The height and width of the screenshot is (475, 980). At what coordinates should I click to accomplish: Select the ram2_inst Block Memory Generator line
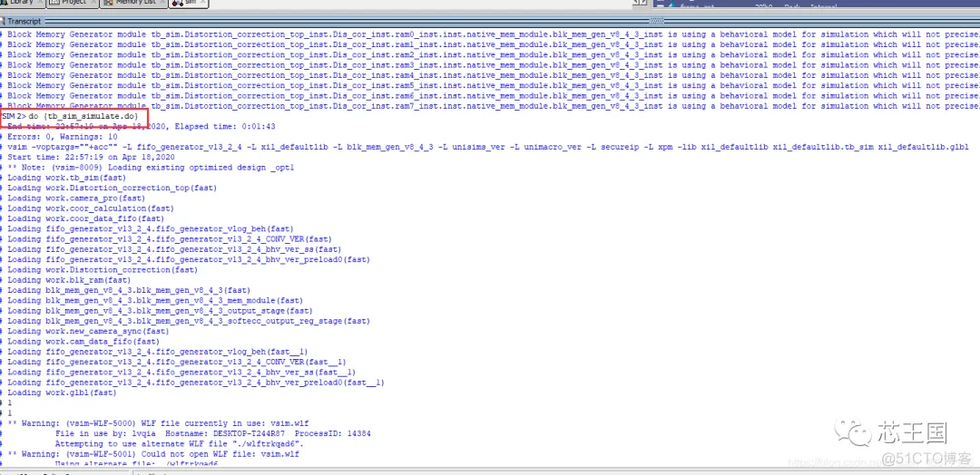tap(490, 55)
